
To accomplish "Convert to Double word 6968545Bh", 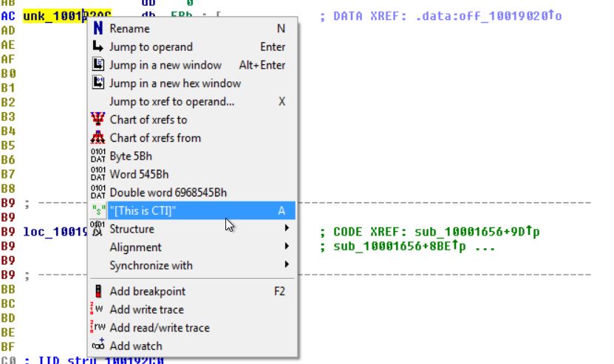I will [x=193, y=192].
